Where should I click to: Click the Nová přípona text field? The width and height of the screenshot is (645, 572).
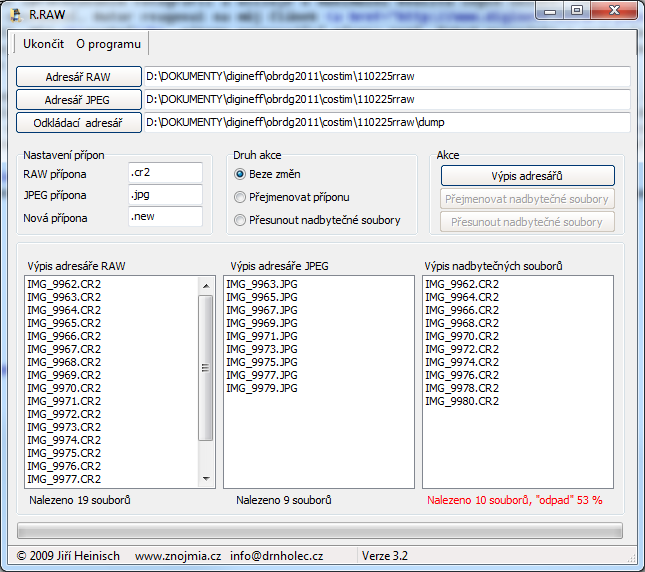(x=165, y=217)
